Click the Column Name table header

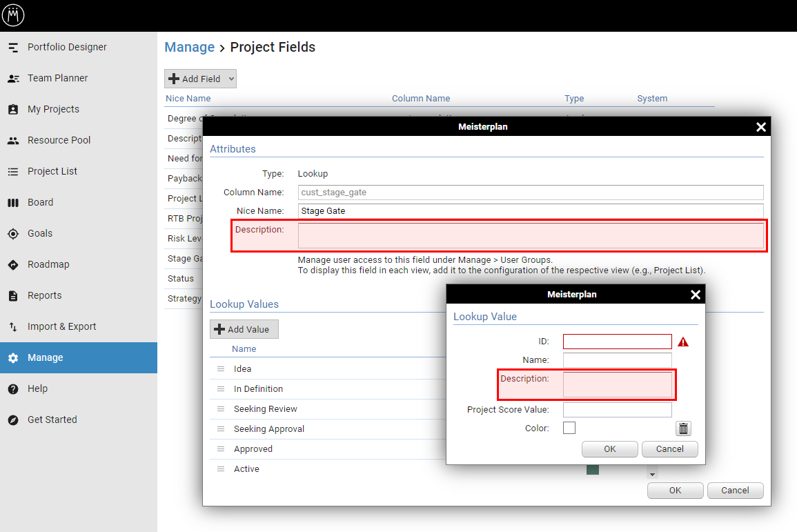(x=421, y=99)
